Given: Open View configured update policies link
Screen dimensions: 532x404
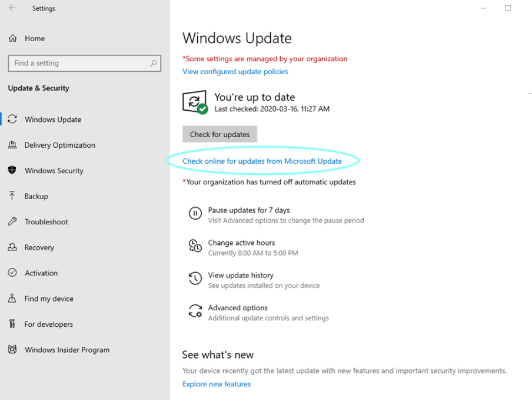Looking at the screenshot, I should [235, 72].
